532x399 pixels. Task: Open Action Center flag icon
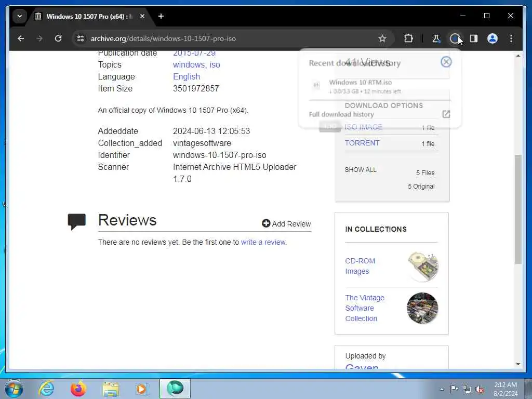pyautogui.click(x=454, y=389)
